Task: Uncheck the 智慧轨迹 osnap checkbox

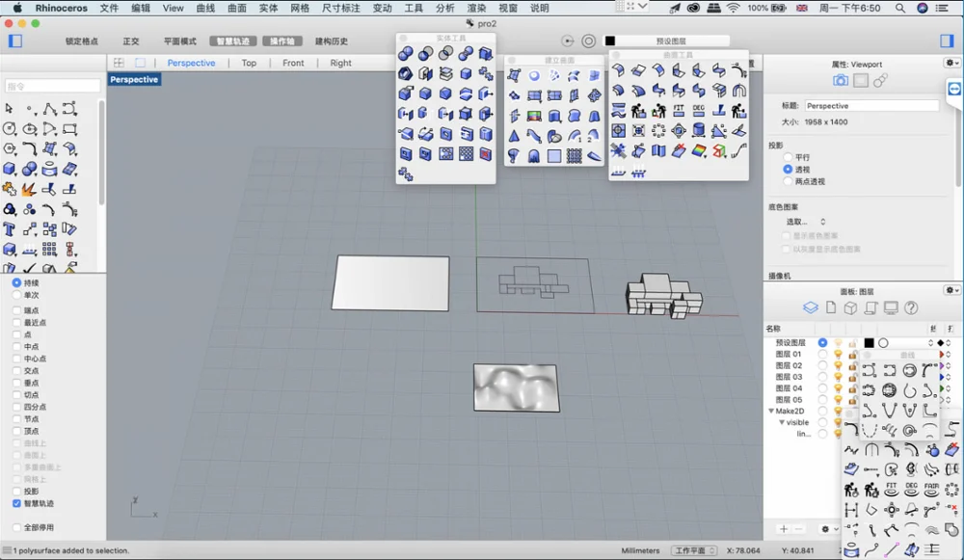Action: [x=16, y=503]
